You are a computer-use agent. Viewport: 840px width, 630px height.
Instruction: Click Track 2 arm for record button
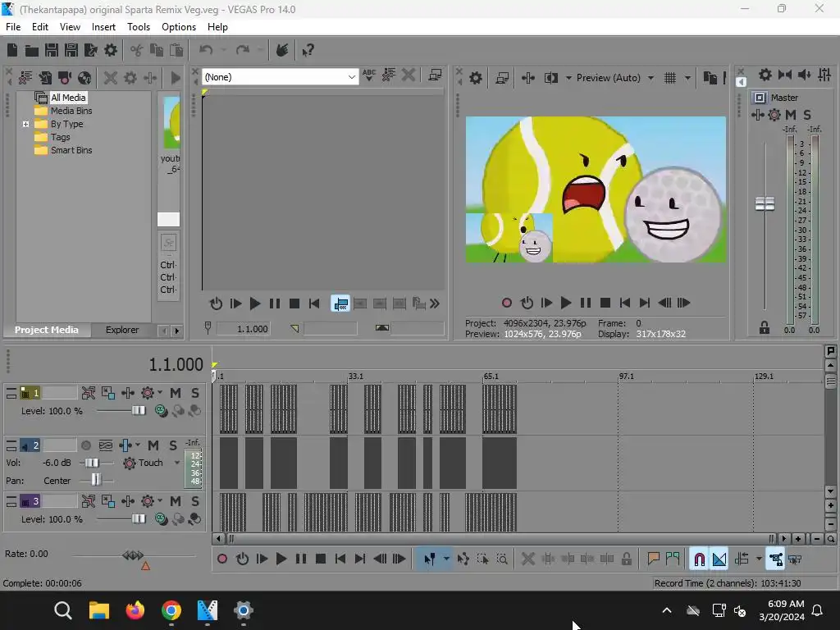coord(85,445)
